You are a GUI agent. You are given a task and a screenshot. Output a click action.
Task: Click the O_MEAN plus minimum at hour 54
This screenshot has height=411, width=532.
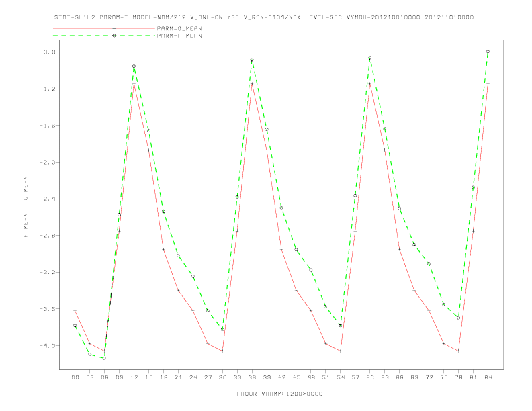point(341,351)
